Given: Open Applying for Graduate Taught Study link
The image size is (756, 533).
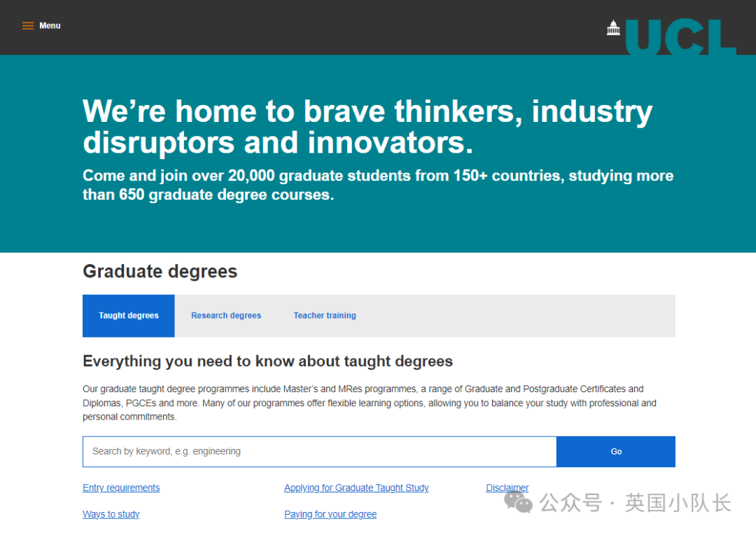Looking at the screenshot, I should click(356, 487).
